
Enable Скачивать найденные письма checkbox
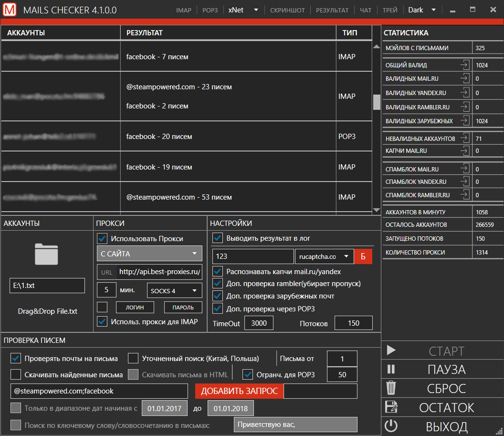click(16, 374)
